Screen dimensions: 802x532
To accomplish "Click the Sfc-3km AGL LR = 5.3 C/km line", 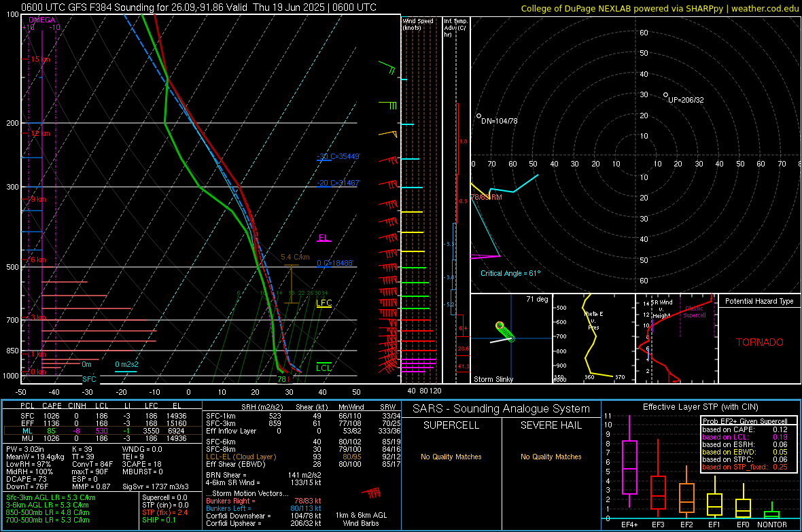I will [51, 497].
